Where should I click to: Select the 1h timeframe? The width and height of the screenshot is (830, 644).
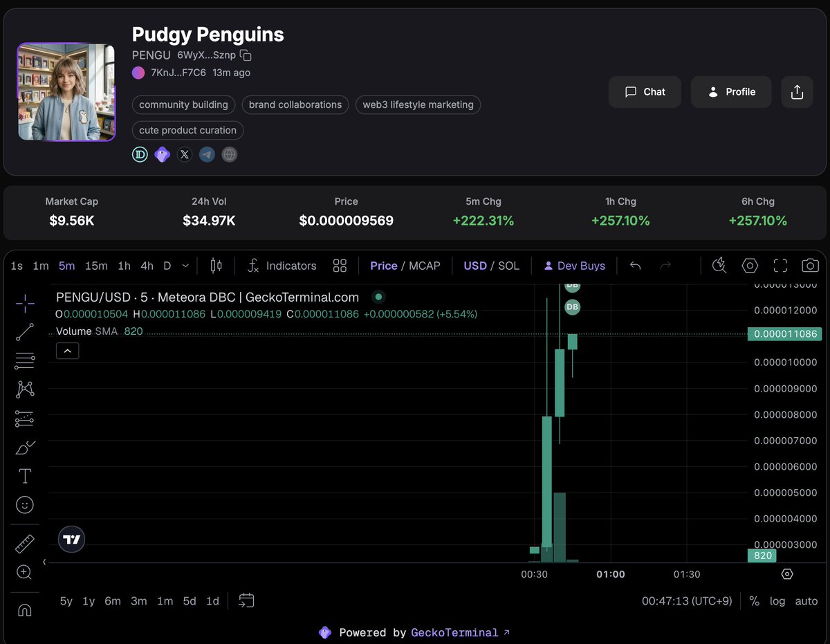(x=124, y=266)
